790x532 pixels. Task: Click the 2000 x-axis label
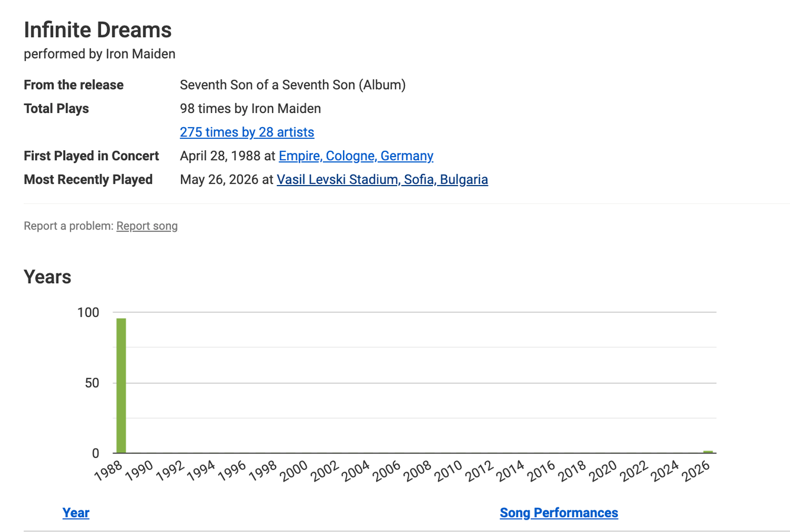coord(294,471)
